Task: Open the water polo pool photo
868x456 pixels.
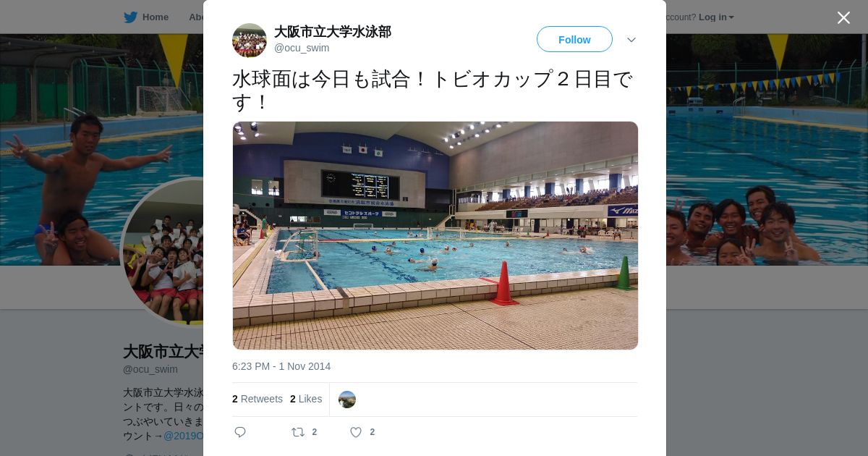Action: point(435,236)
